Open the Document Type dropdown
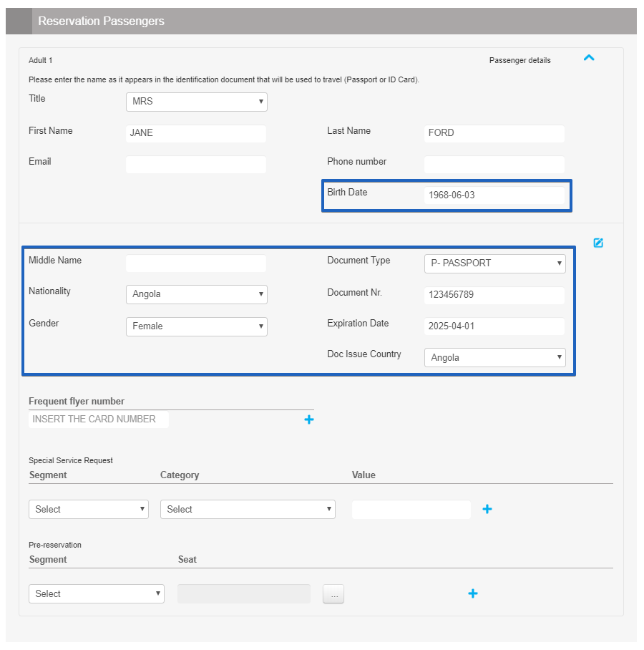Image resolution: width=644 pixels, height=650 pixels. tap(494, 263)
